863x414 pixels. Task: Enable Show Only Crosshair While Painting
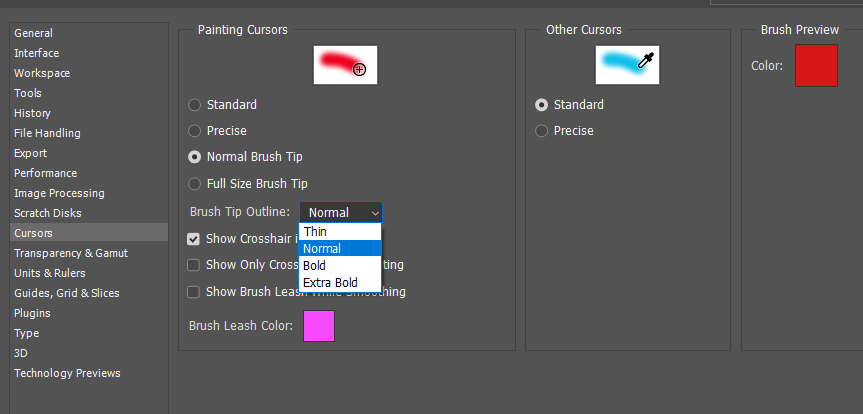[x=194, y=265]
